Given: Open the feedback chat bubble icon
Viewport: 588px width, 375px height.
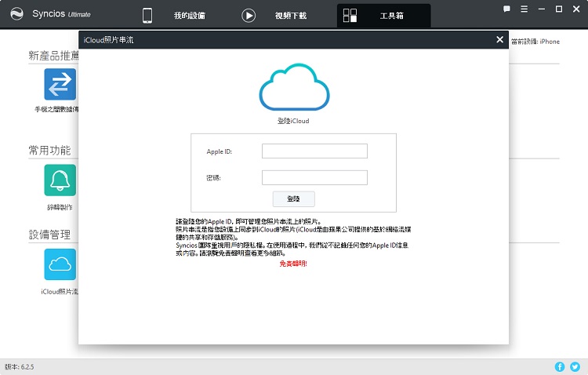Looking at the screenshot, I should click(x=506, y=9).
